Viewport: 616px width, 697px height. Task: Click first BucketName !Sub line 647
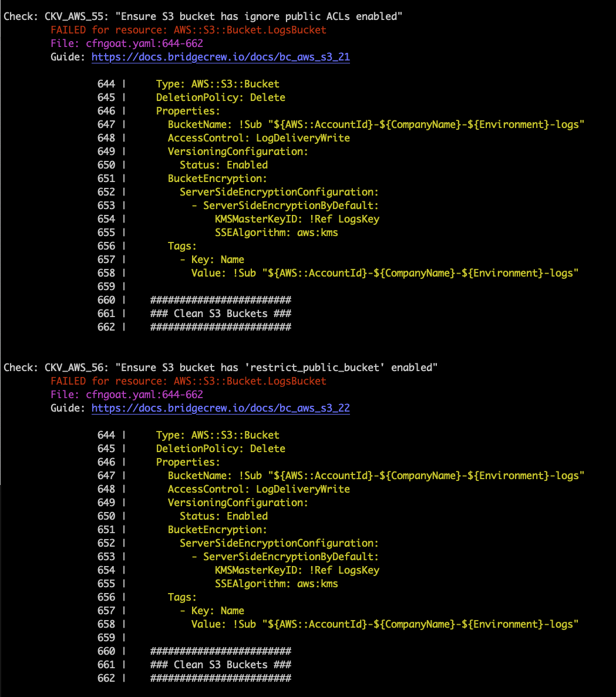tap(376, 124)
